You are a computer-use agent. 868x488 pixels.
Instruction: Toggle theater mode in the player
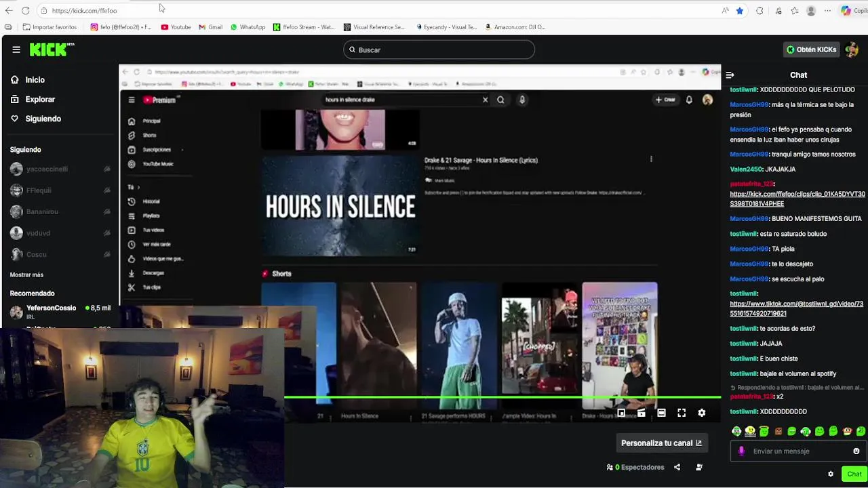[x=661, y=413]
